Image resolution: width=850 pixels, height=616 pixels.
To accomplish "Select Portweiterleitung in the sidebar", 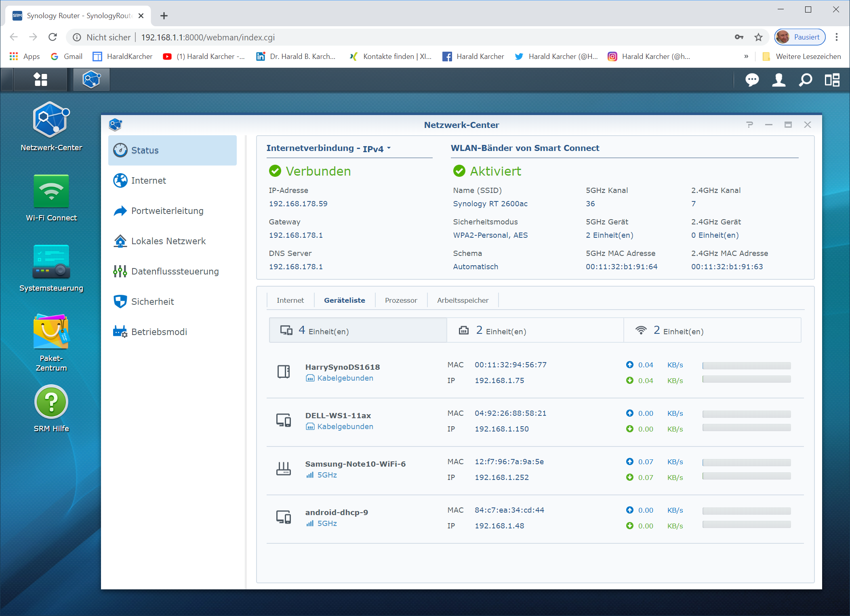I will 167,211.
